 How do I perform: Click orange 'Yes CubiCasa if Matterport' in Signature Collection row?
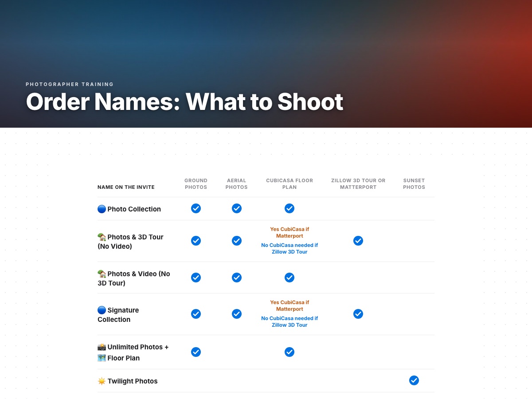pos(289,305)
